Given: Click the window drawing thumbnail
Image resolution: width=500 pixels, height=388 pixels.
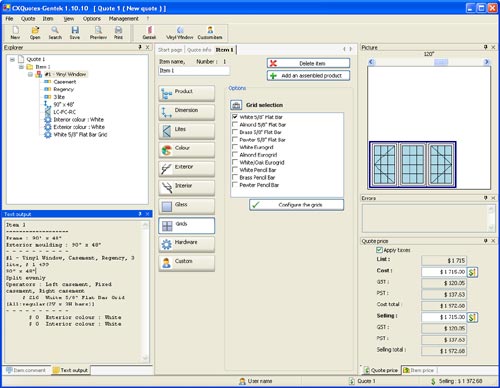Looking at the screenshot, I should click(413, 165).
